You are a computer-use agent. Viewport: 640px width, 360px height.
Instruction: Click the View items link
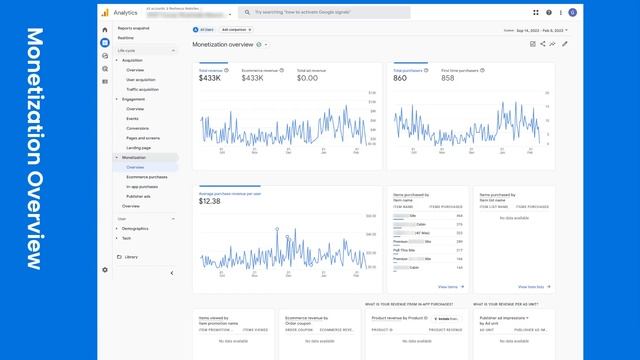(x=451, y=287)
